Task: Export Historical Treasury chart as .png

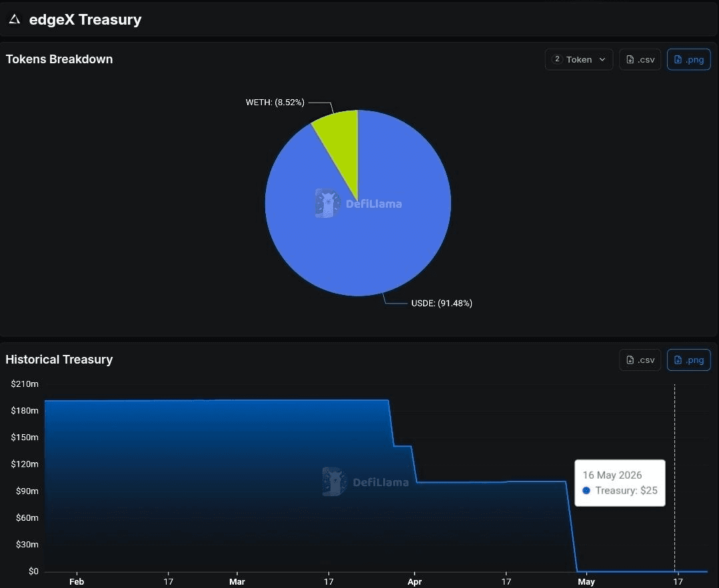Action: coord(688,360)
